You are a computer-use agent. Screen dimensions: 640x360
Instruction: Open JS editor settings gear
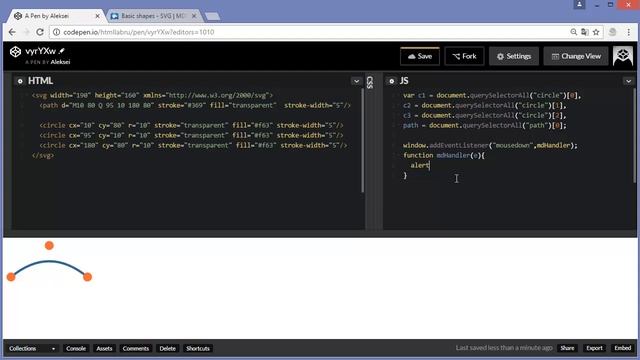[391, 81]
